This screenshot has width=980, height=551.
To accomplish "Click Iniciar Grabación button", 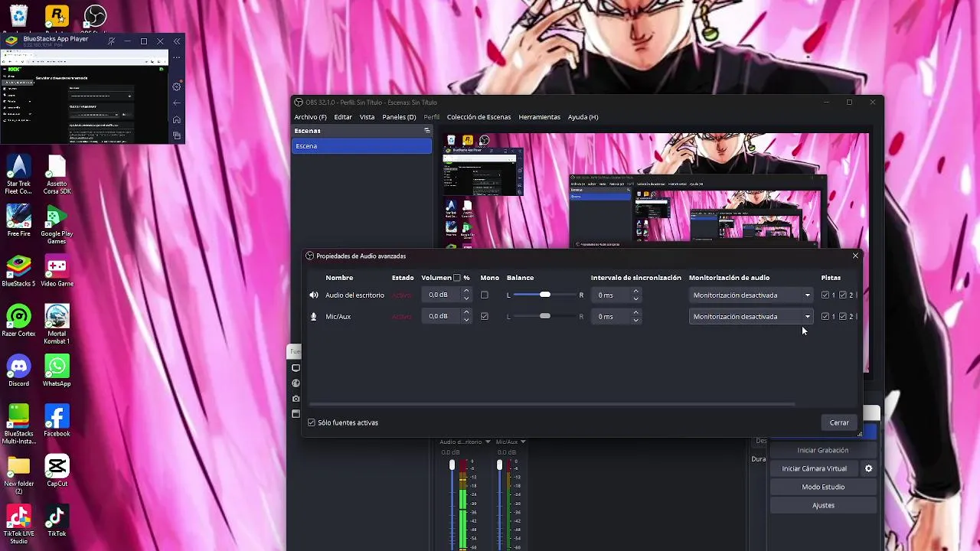I will click(823, 450).
